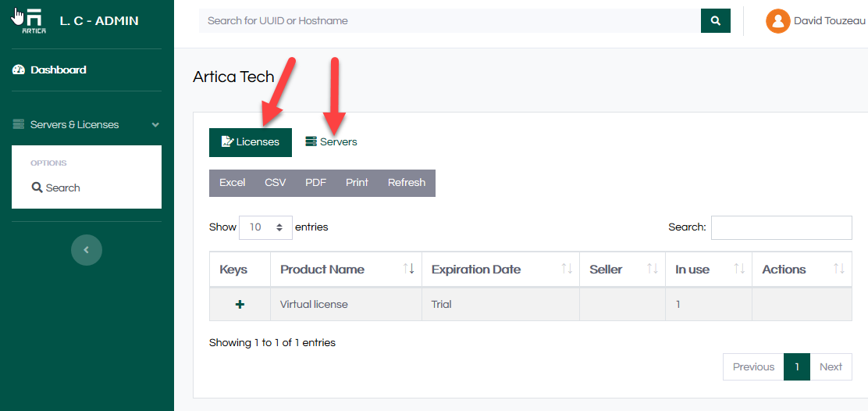Viewport: 868px width, 411px height.
Task: Click David Touzeau's user avatar
Action: tap(777, 21)
